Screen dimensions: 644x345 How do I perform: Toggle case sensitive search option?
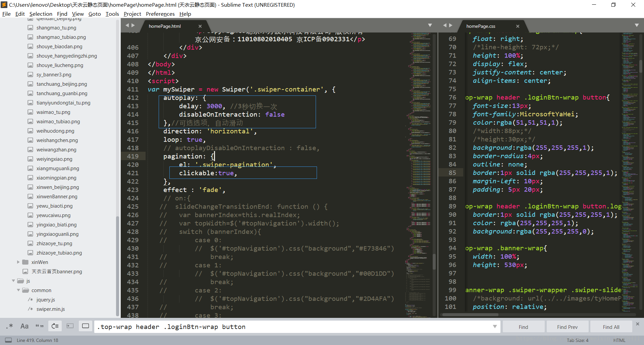[24, 326]
